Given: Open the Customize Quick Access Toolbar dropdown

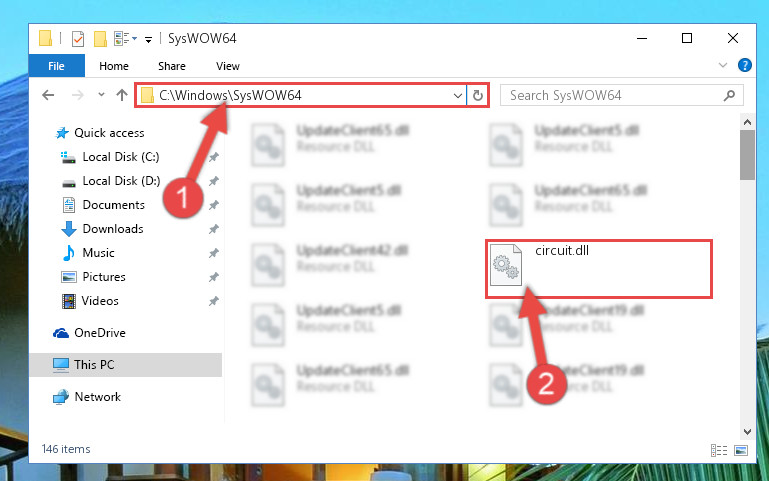Looking at the screenshot, I should [148, 39].
